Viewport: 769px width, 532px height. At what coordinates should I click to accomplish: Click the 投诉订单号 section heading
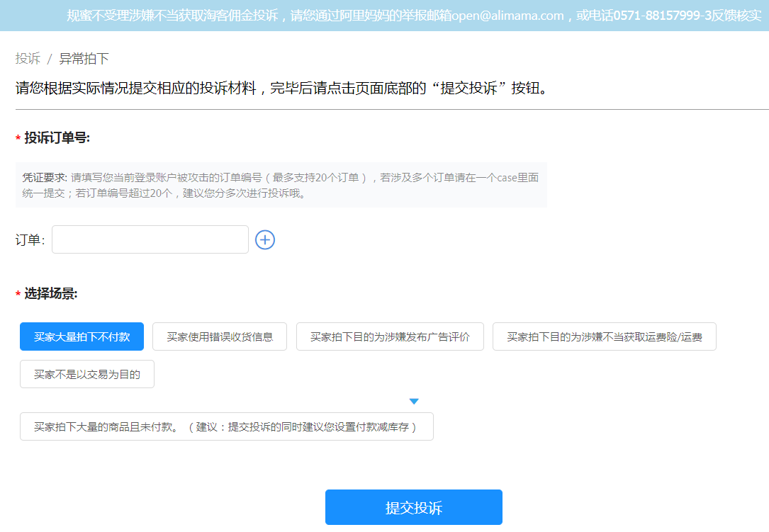[57, 137]
